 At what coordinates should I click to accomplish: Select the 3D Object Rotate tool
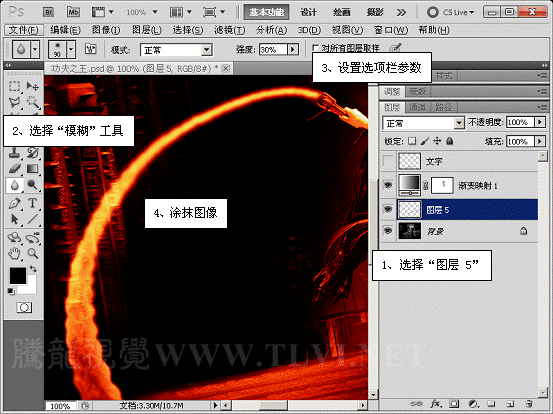coord(14,238)
